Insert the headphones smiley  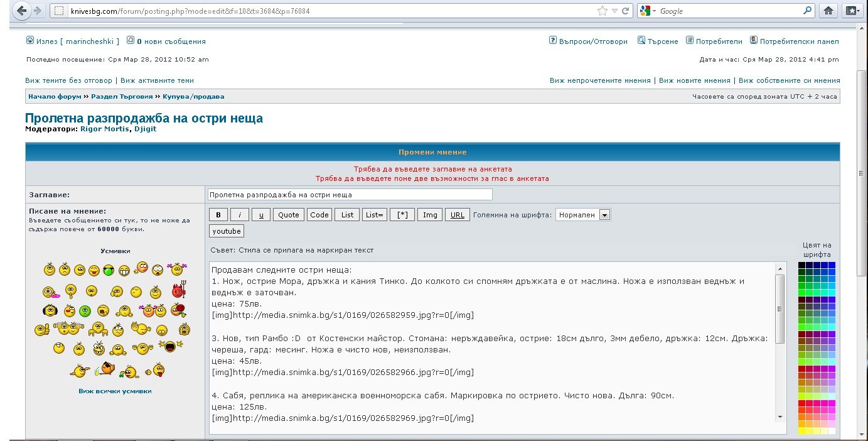50,310
